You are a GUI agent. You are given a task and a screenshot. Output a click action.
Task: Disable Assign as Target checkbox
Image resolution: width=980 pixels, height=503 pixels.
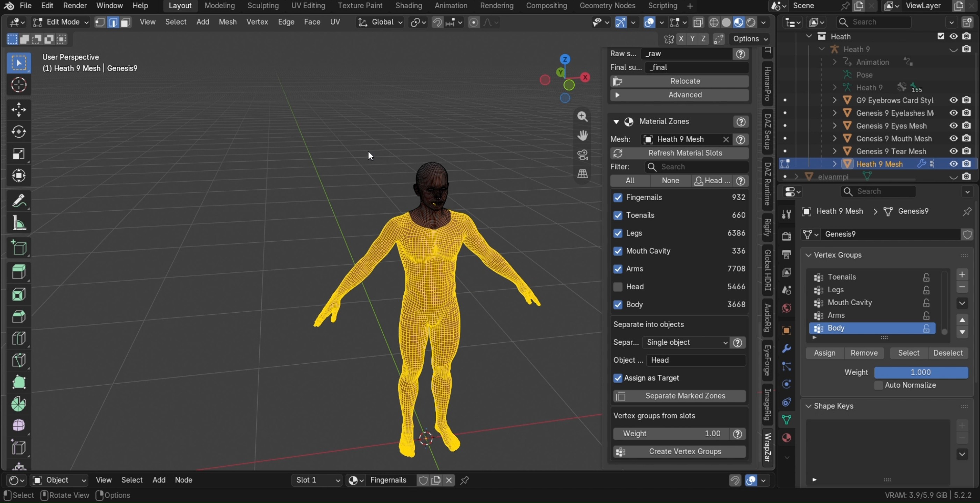click(x=618, y=378)
